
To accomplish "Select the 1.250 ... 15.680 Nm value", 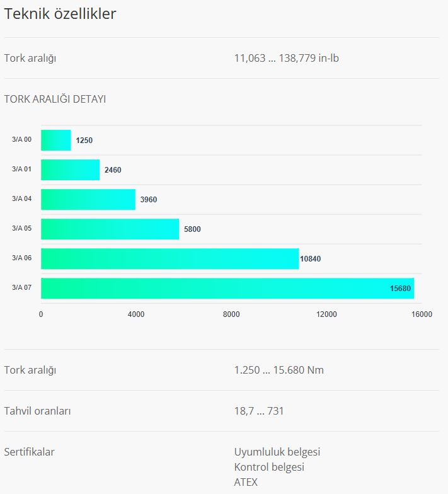I will 279,370.
